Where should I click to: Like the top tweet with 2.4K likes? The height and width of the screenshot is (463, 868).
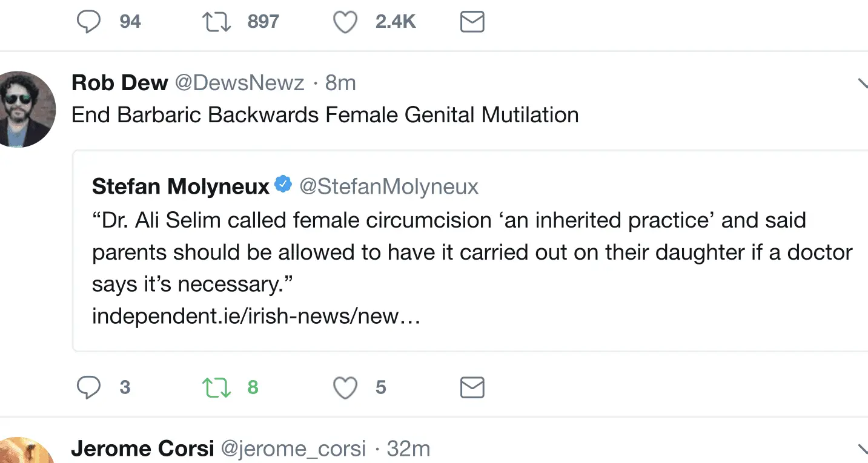tap(345, 22)
